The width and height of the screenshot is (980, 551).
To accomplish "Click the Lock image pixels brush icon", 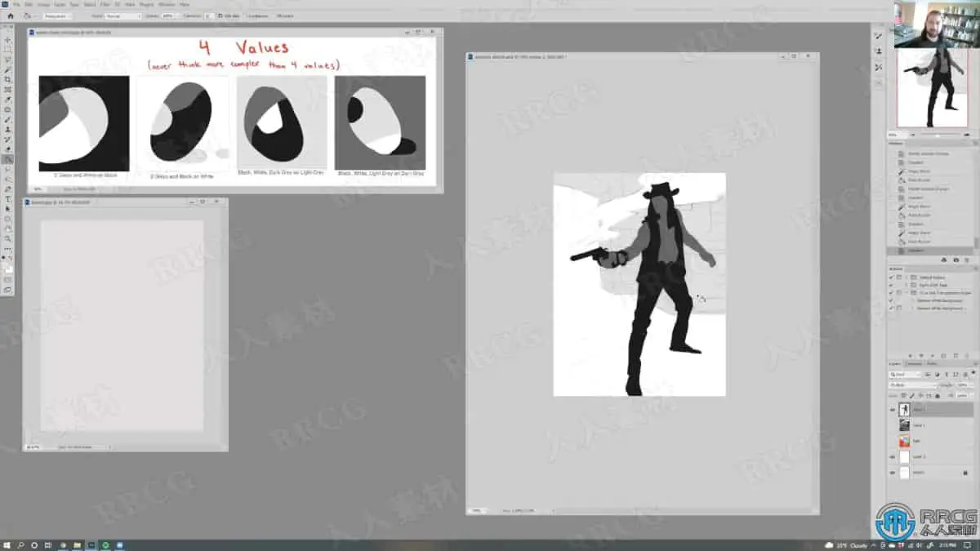I will click(912, 395).
